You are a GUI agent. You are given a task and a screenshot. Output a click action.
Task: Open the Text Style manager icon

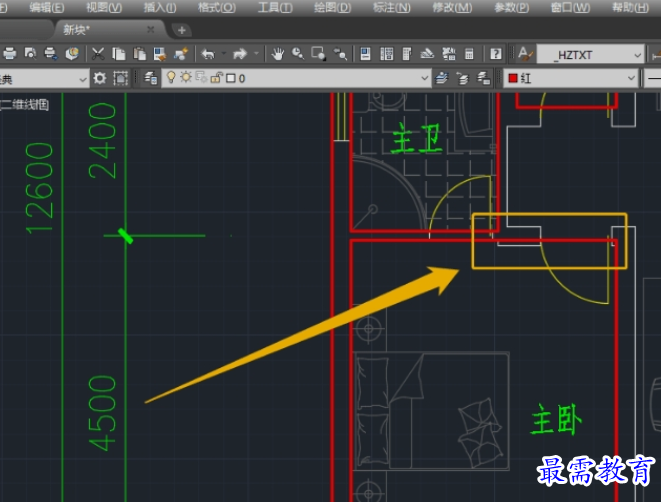(525, 54)
